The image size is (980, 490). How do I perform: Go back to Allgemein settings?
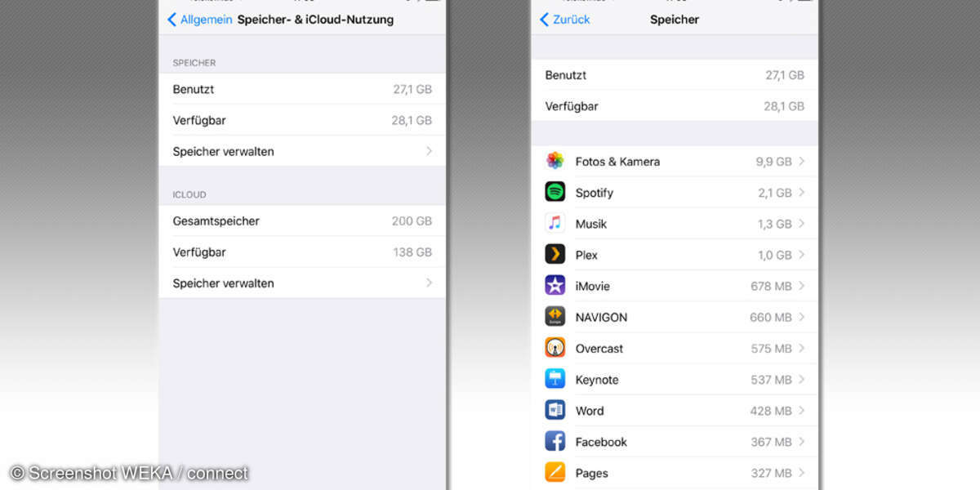coord(199,19)
